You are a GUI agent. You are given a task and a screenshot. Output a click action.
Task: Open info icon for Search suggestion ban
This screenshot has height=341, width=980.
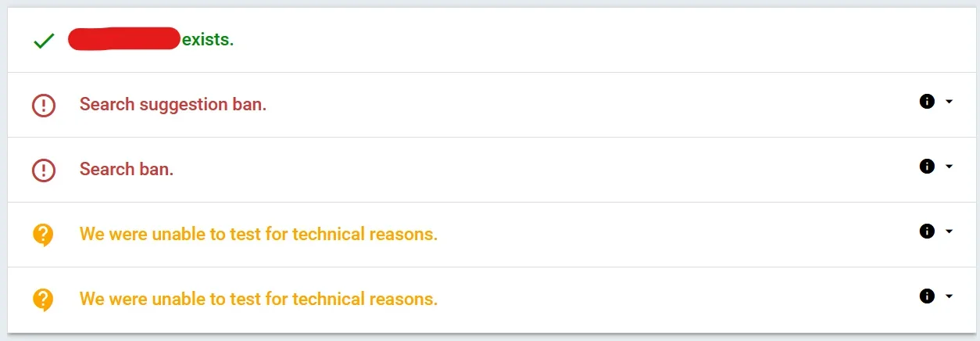coord(927,102)
